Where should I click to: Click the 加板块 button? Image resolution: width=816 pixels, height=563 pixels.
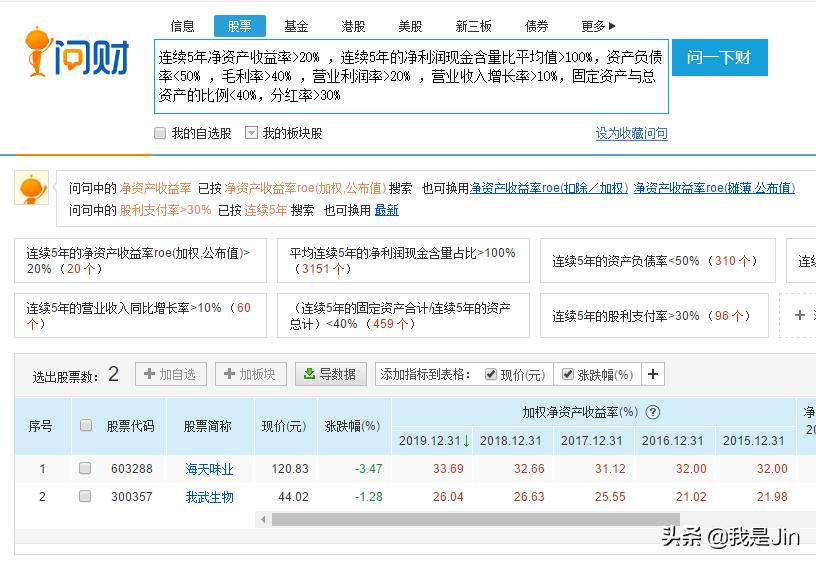(x=251, y=374)
